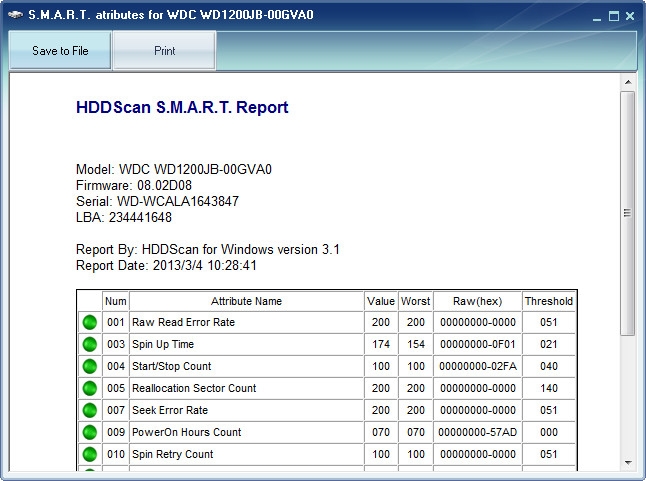Click the vertical scrollbar thumb
Screen dimensions: 646x481
pyautogui.click(x=628, y=212)
